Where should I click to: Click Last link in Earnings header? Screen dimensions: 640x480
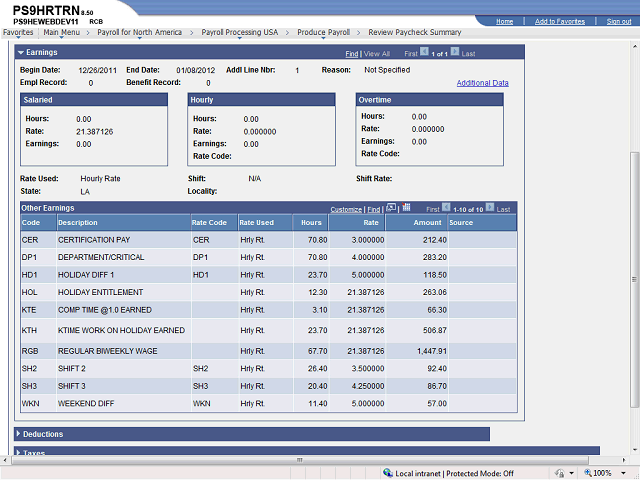click(468, 53)
